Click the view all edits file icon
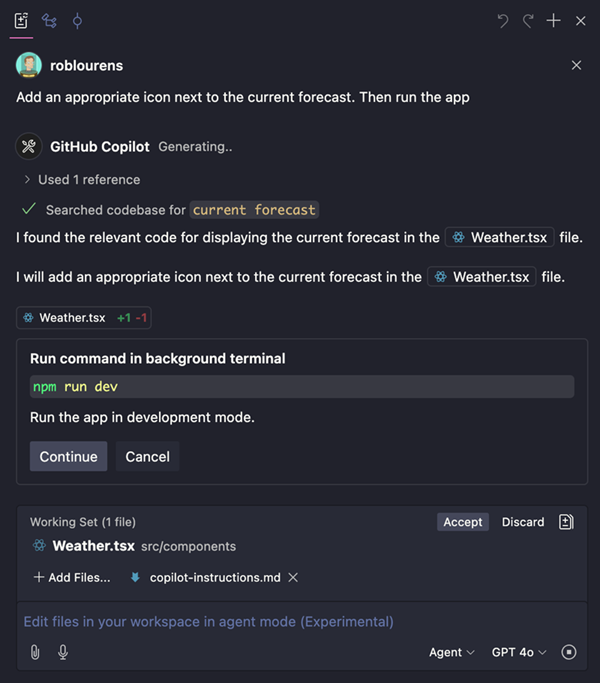Image resolution: width=600 pixels, height=683 pixels. [x=566, y=522]
